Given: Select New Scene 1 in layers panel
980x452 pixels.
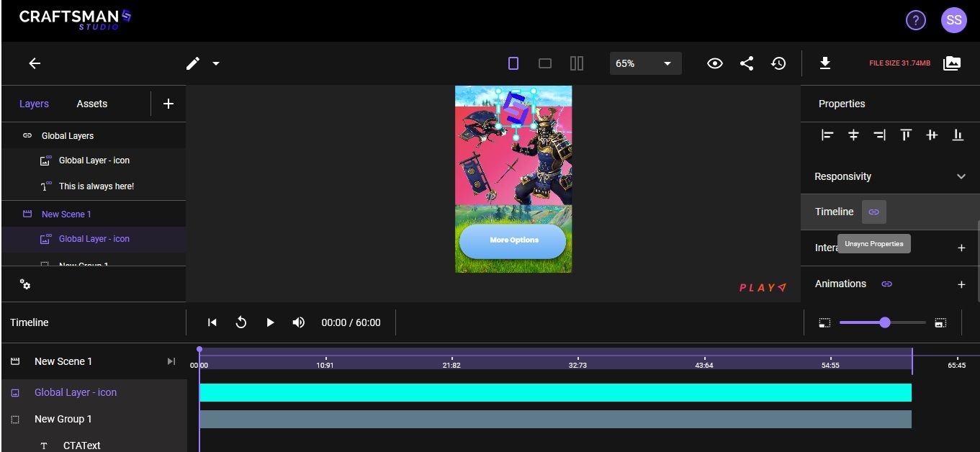Looking at the screenshot, I should pos(94,214).
